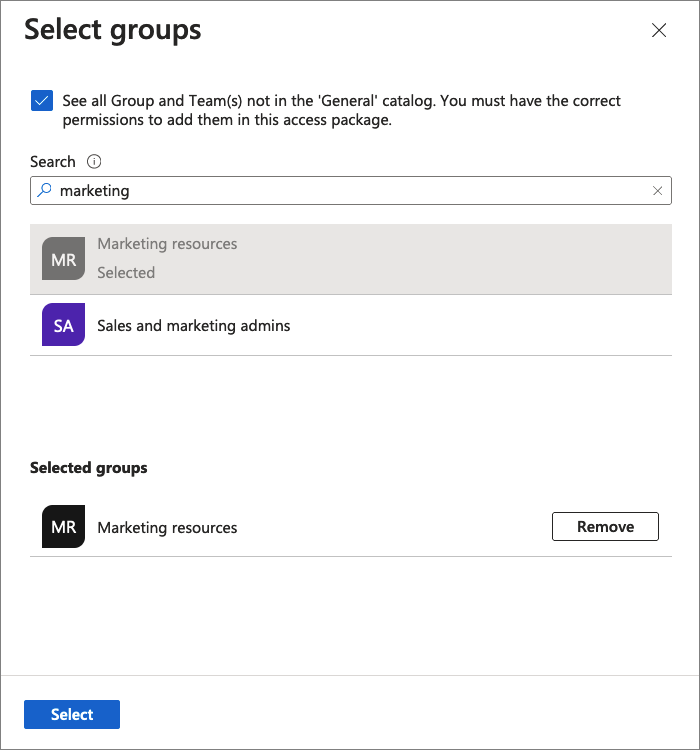Click 'Marketing resources' name under Selected groups
The height and width of the screenshot is (750, 700).
tap(167, 528)
